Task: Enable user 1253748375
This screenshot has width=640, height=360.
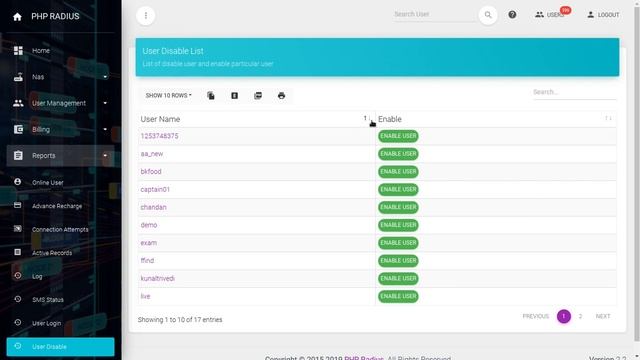Action: 398,136
